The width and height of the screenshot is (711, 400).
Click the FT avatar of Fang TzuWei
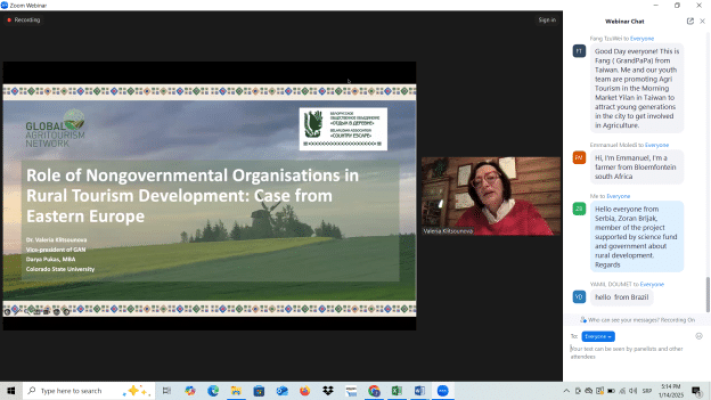coord(578,51)
